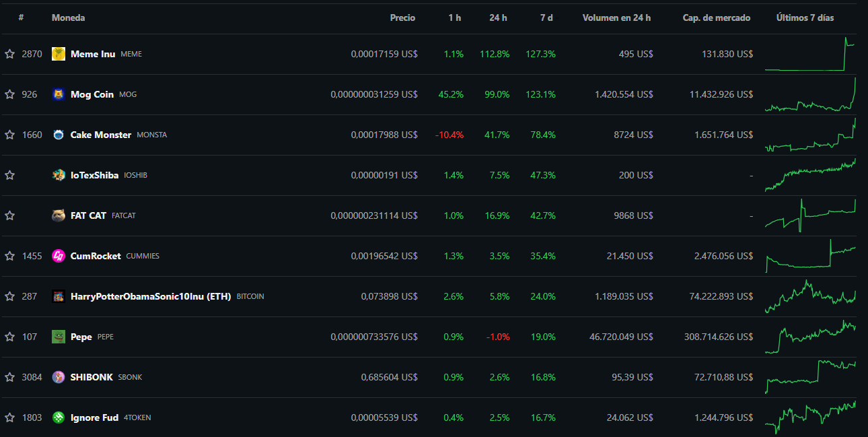This screenshot has width=868, height=437.
Task: Click the green Ignore Fud logo
Action: coord(59,417)
